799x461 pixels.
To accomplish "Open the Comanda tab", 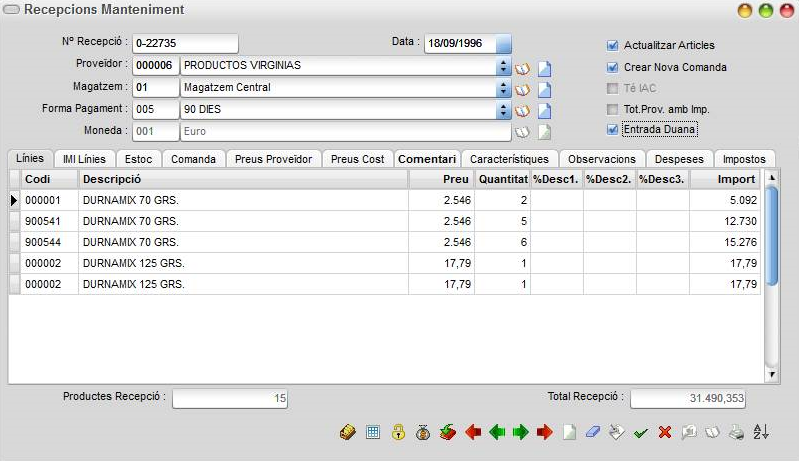I will tap(193, 159).
